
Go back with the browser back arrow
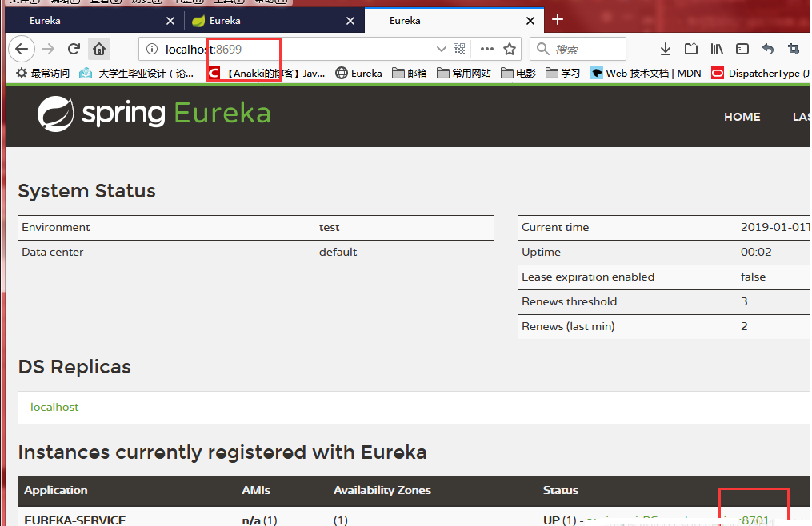tap(22, 50)
